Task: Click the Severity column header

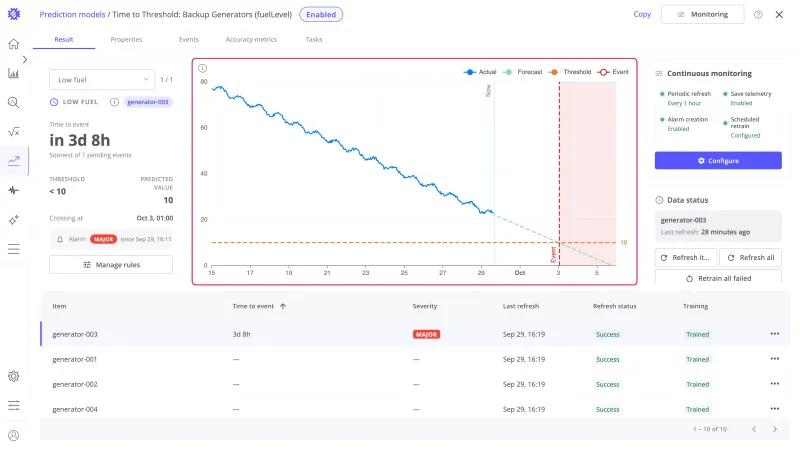Action: [x=424, y=306]
